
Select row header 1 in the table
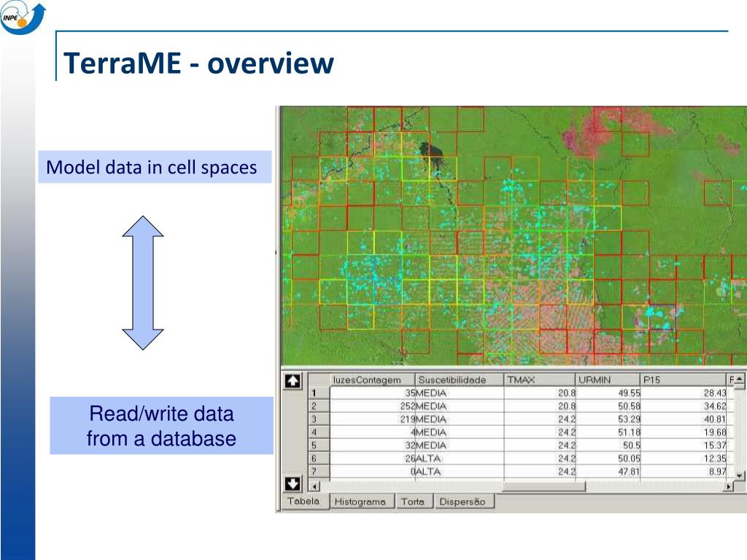(320, 393)
